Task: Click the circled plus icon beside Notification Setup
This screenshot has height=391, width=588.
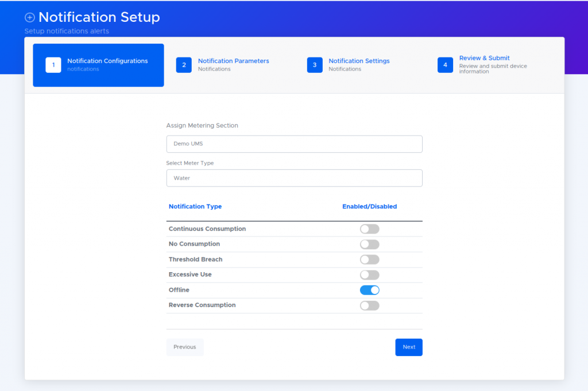Action: [29, 17]
